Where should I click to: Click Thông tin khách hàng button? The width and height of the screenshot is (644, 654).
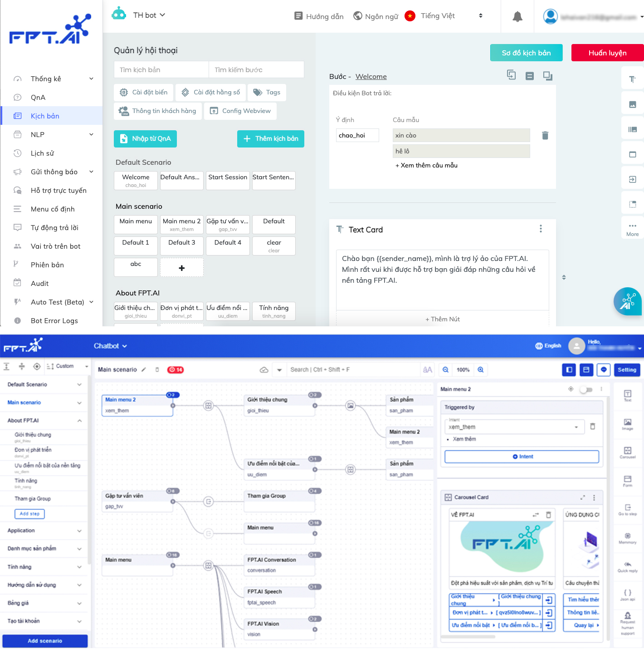pos(157,111)
